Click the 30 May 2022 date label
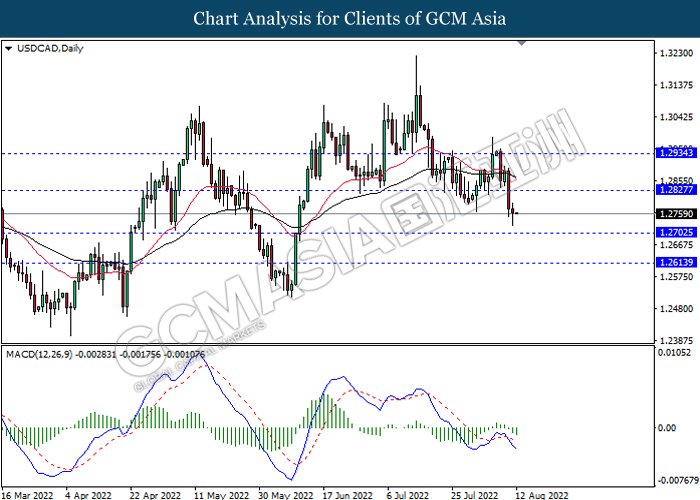This screenshot has width=700, height=500. (x=286, y=495)
